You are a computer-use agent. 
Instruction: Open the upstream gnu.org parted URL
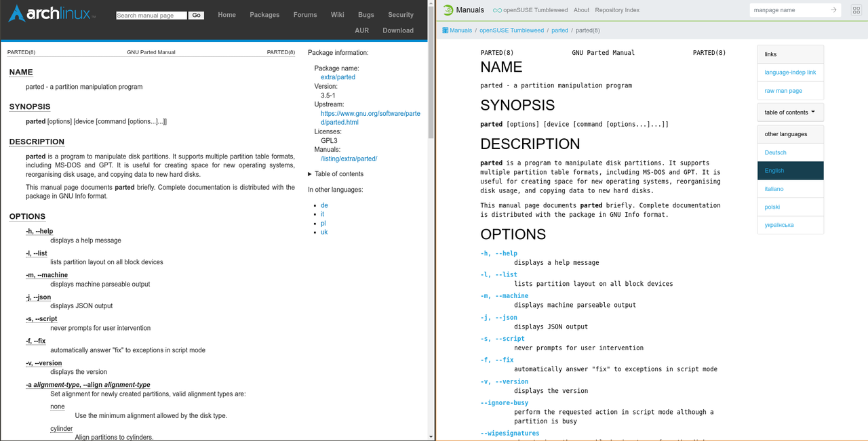(370, 118)
